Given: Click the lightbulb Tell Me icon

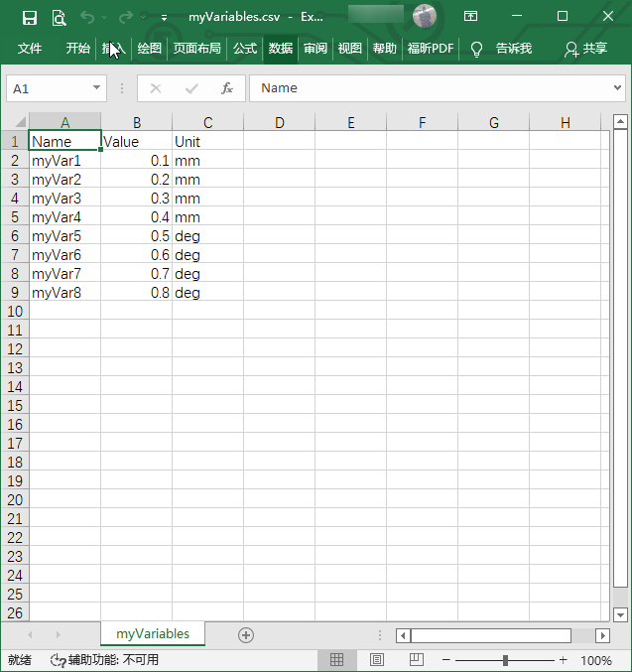Looking at the screenshot, I should [476, 49].
